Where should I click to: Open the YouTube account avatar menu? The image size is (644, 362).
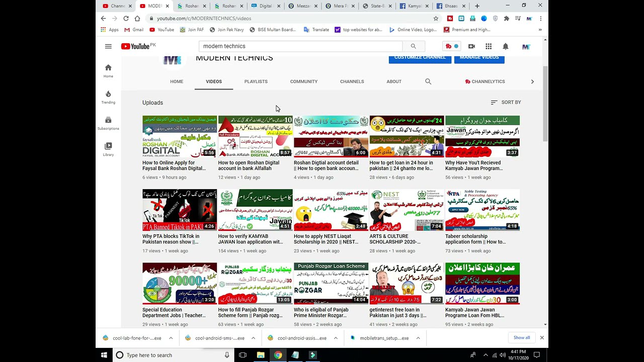[526, 46]
